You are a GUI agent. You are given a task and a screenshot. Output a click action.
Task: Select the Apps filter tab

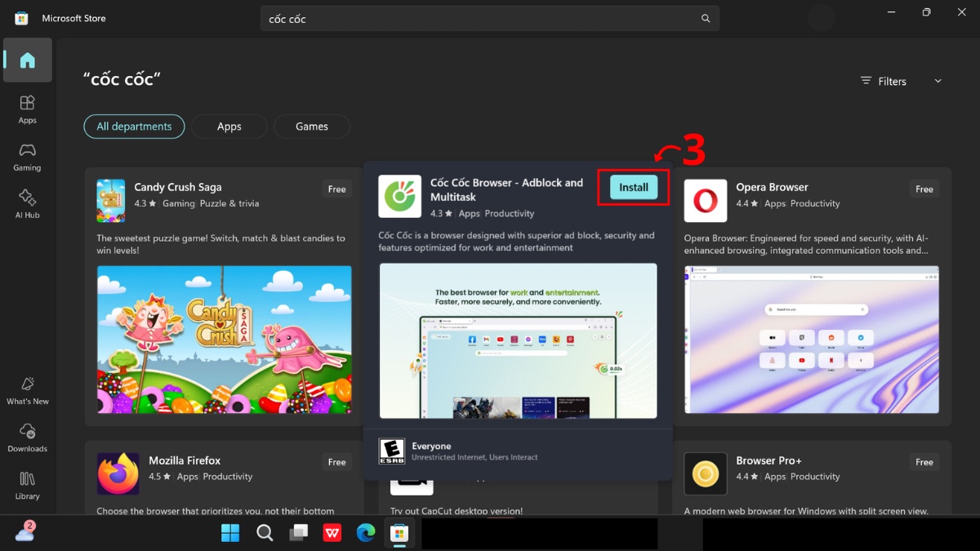(229, 127)
